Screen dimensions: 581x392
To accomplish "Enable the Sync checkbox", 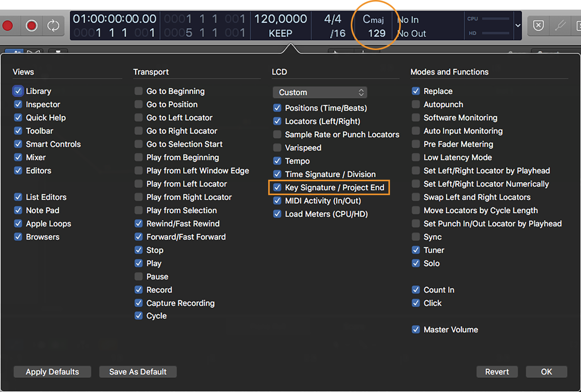I will (x=416, y=237).
